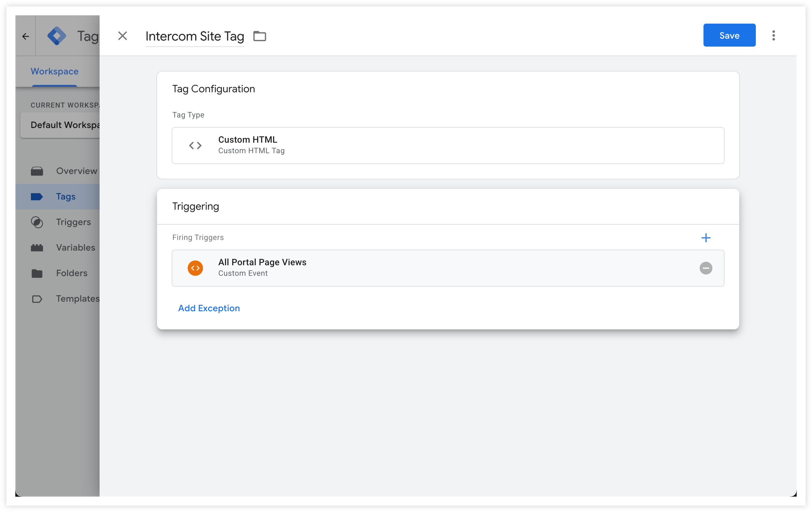Screen dimensions: 812x512
Task: Click the plus icon to add firing trigger
Action: pos(706,238)
